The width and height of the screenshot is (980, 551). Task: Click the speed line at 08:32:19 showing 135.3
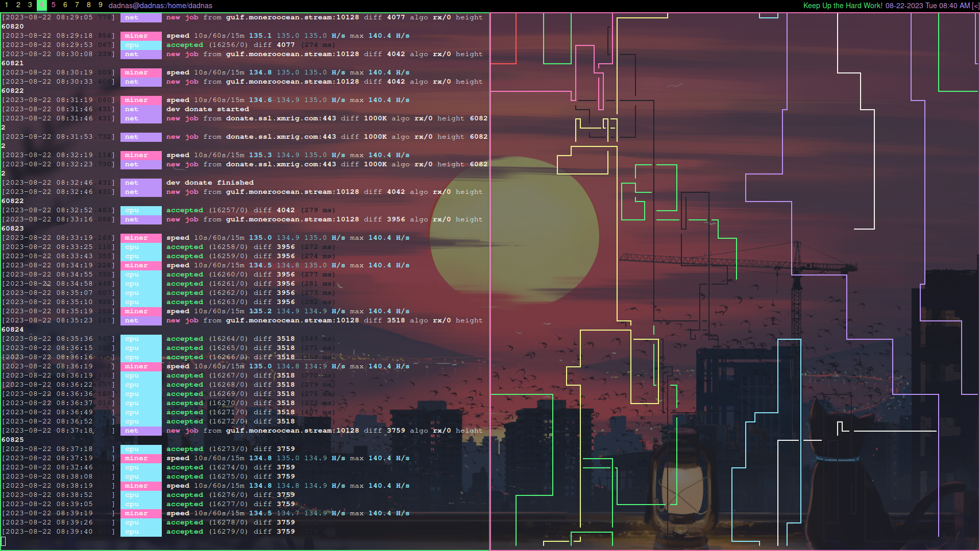288,155
